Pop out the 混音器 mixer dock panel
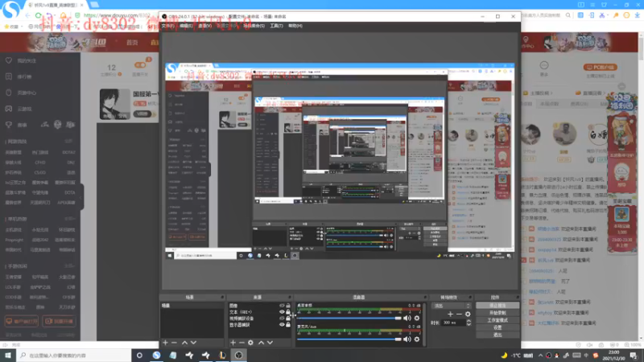 pos(425,297)
